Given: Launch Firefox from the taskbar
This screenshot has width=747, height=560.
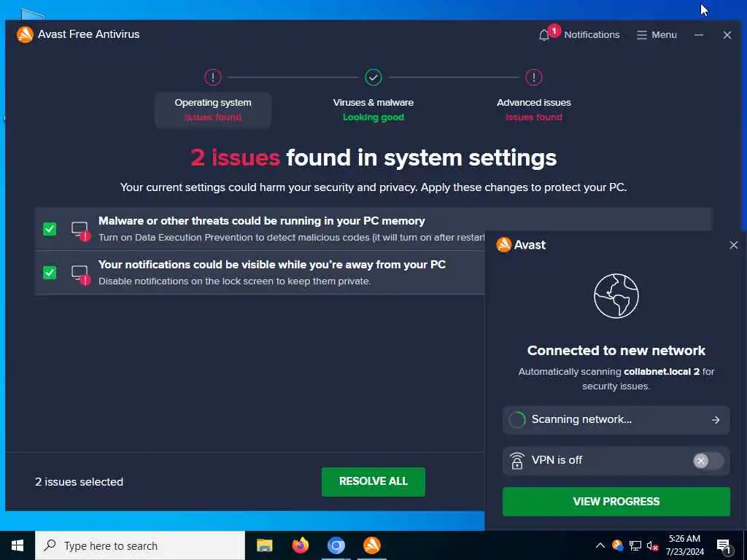Looking at the screenshot, I should 300,545.
